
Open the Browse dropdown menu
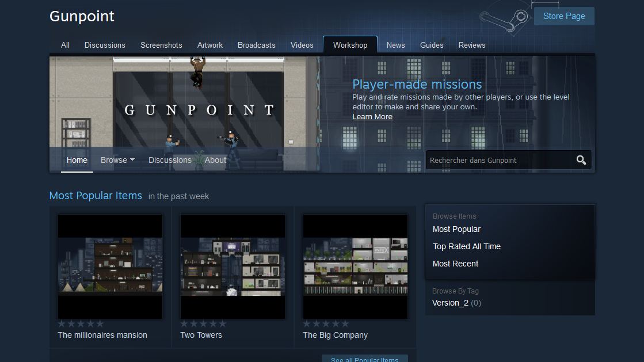point(117,160)
